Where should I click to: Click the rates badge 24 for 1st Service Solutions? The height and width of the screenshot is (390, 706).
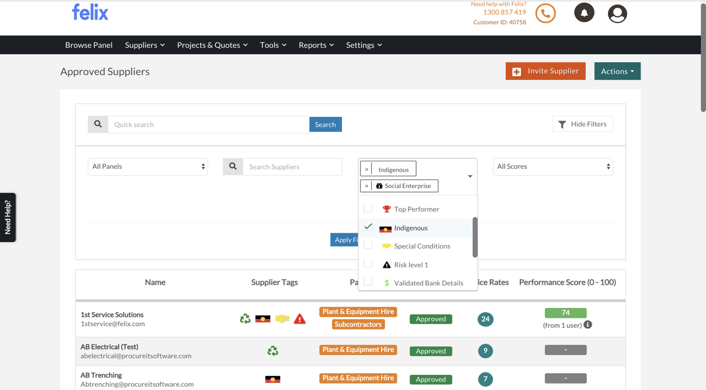coord(485,319)
